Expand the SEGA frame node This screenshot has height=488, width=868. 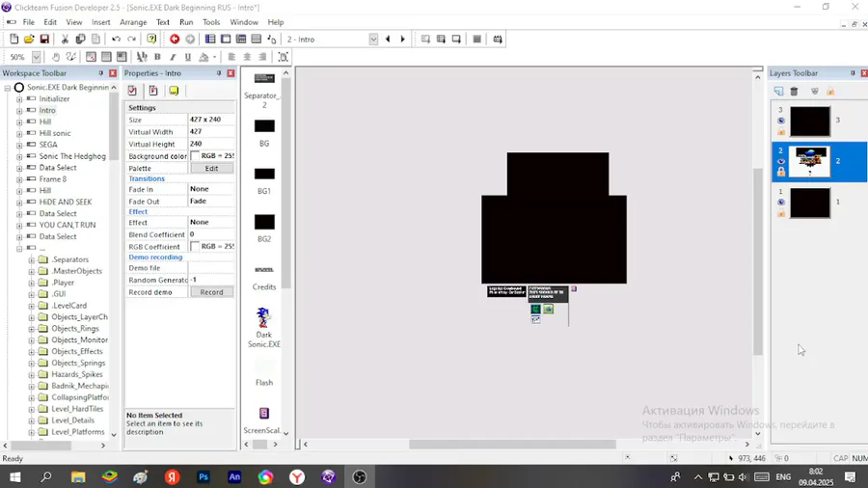pyautogui.click(x=19, y=145)
